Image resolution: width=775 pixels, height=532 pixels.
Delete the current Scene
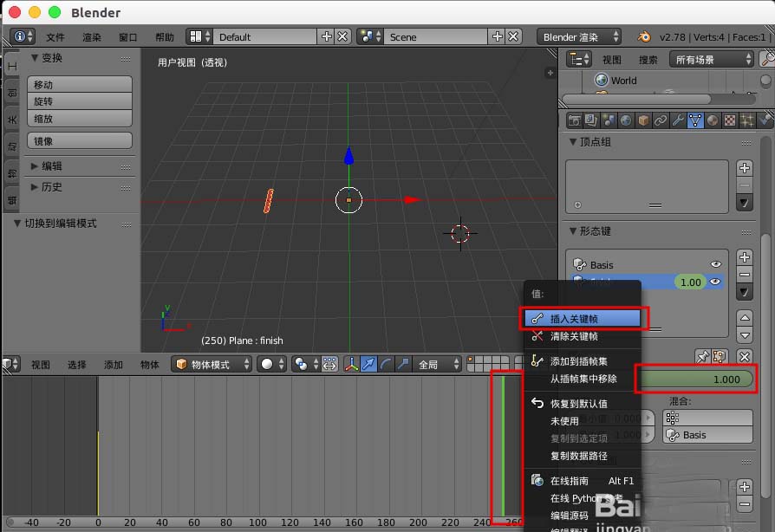pyautogui.click(x=513, y=36)
